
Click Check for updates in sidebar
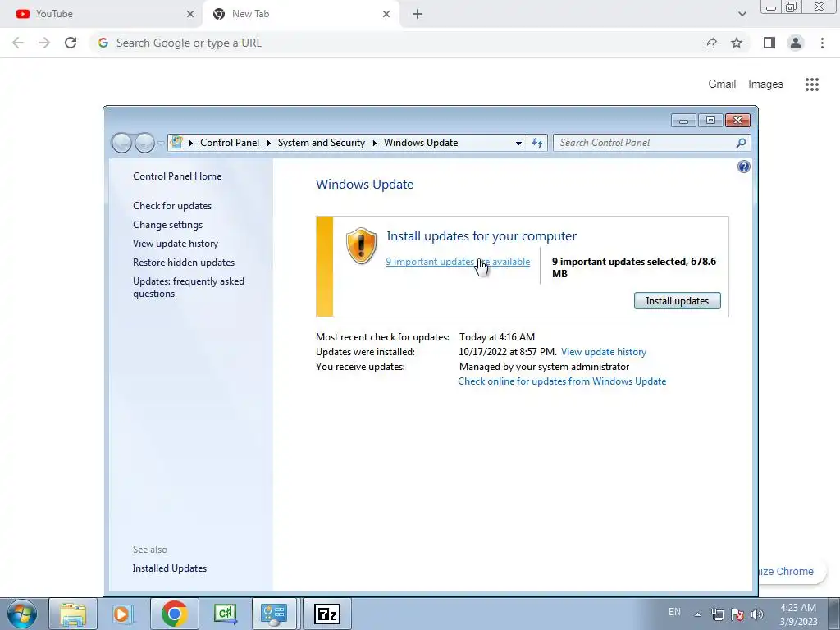pos(172,206)
